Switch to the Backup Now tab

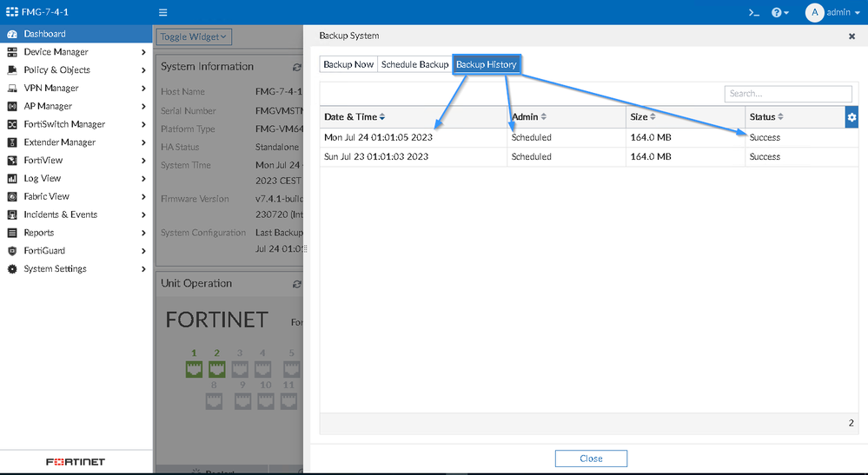coord(348,64)
